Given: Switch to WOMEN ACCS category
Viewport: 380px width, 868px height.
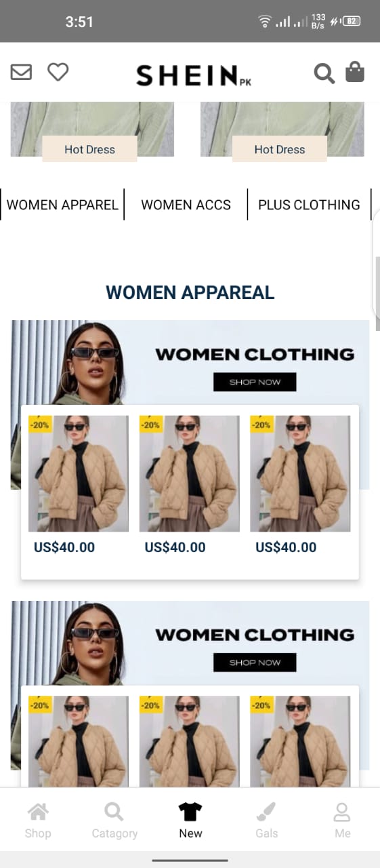Looking at the screenshot, I should (186, 205).
